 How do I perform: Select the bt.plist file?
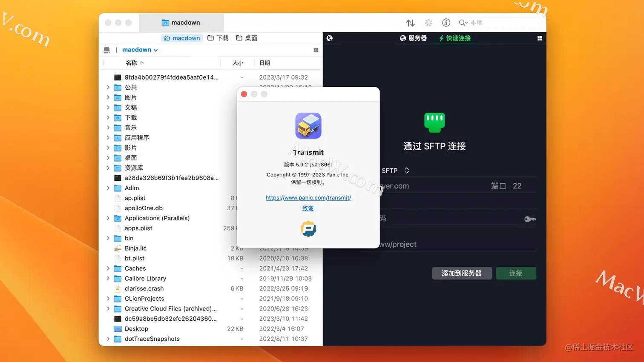click(x=135, y=258)
